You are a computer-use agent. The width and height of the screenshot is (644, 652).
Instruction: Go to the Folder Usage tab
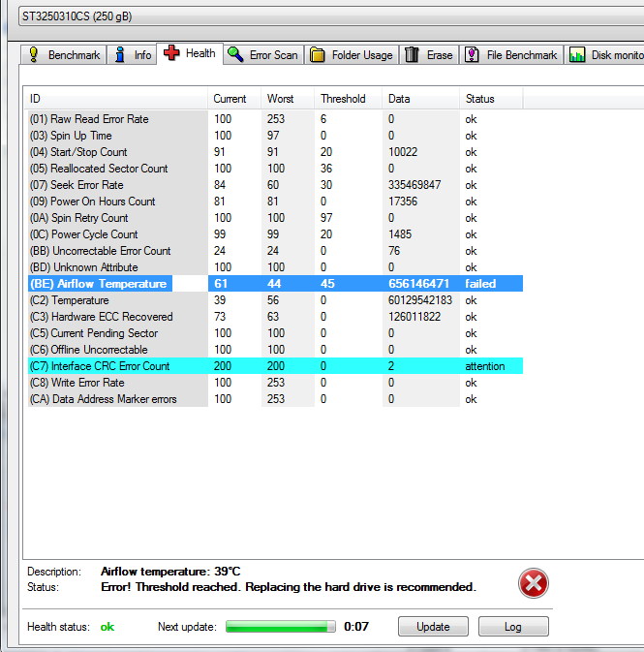352,55
